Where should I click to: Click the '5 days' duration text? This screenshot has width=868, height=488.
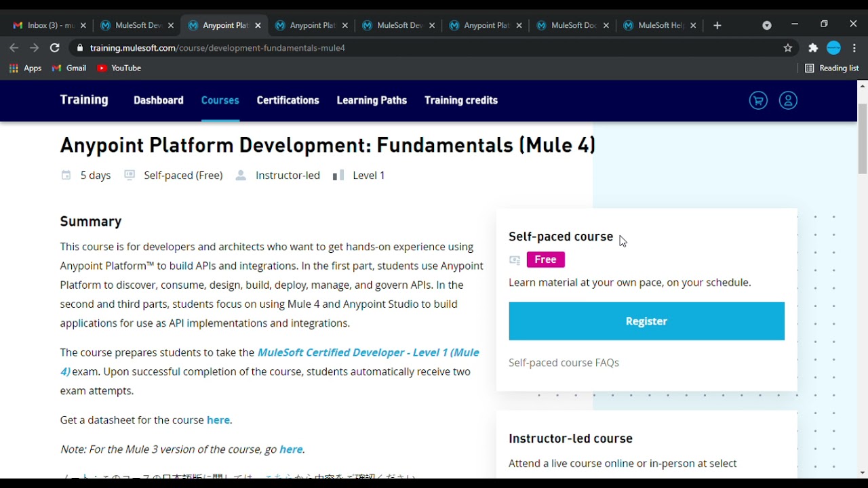96,176
